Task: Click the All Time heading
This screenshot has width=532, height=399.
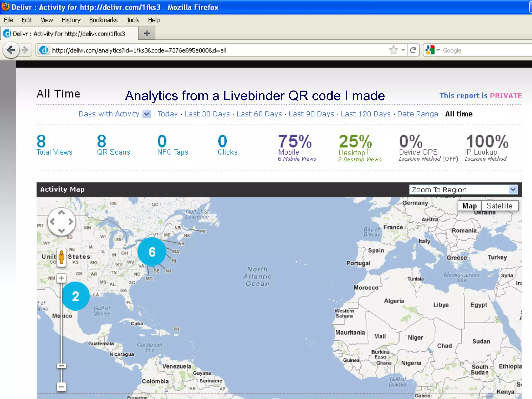Action: 58,94
